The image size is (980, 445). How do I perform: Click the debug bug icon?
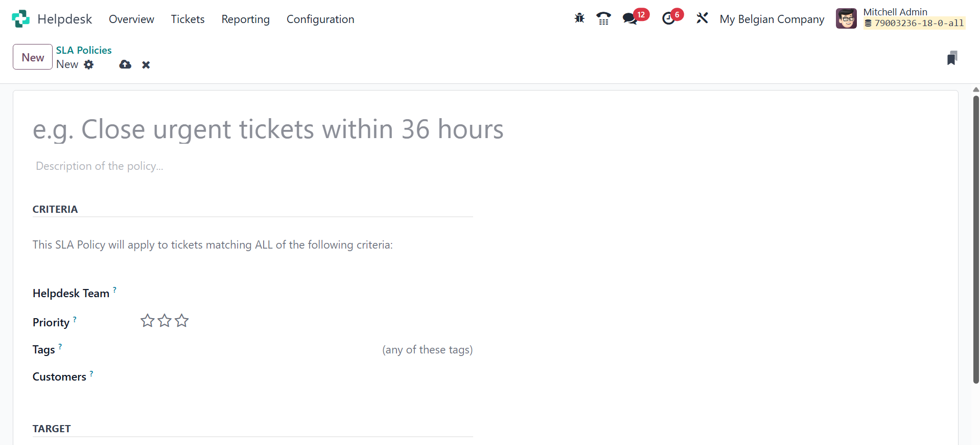579,18
